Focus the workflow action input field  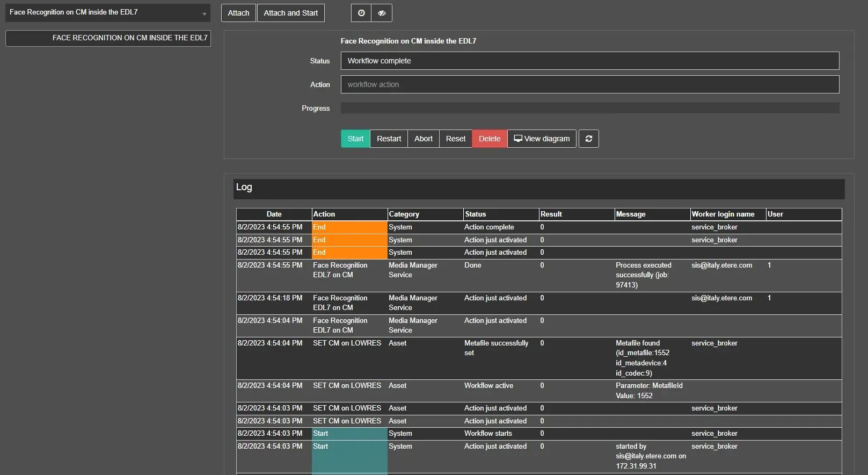pyautogui.click(x=589, y=84)
